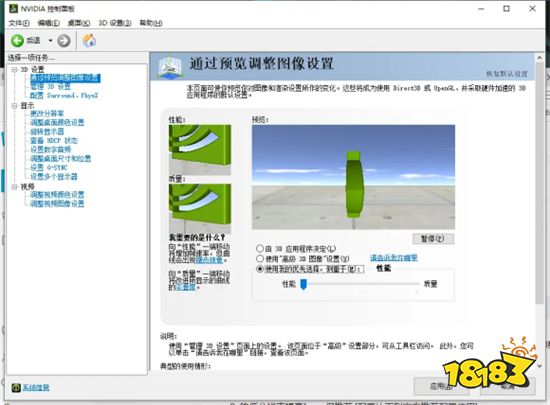The height and width of the screenshot is (405, 550).
Task: Click the scrollbar down arrow on the right
Action: (539, 366)
